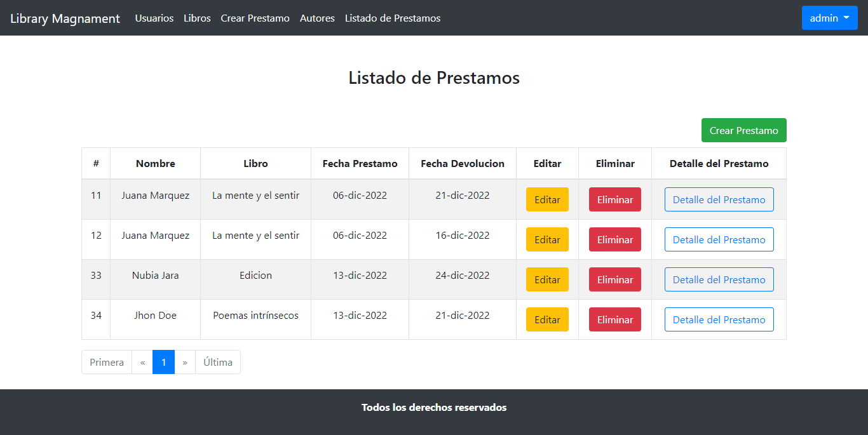Select page 1 in pagination
The width and height of the screenshot is (868, 435).
click(163, 362)
